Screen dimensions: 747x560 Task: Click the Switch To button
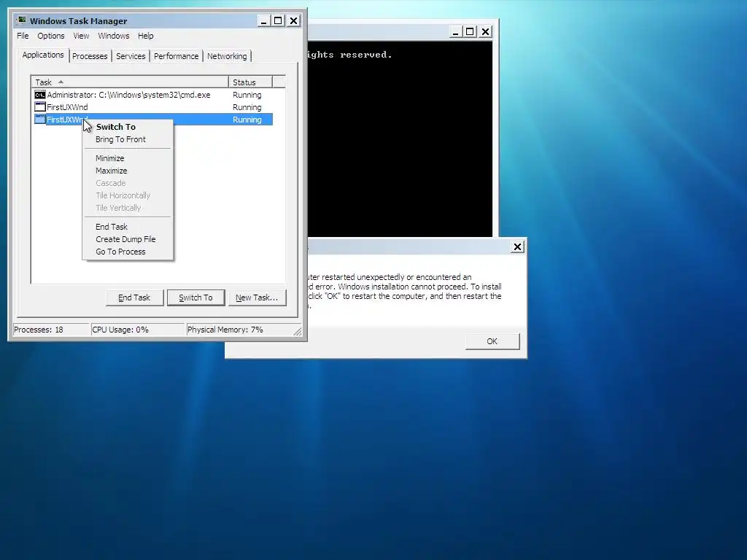click(x=196, y=297)
